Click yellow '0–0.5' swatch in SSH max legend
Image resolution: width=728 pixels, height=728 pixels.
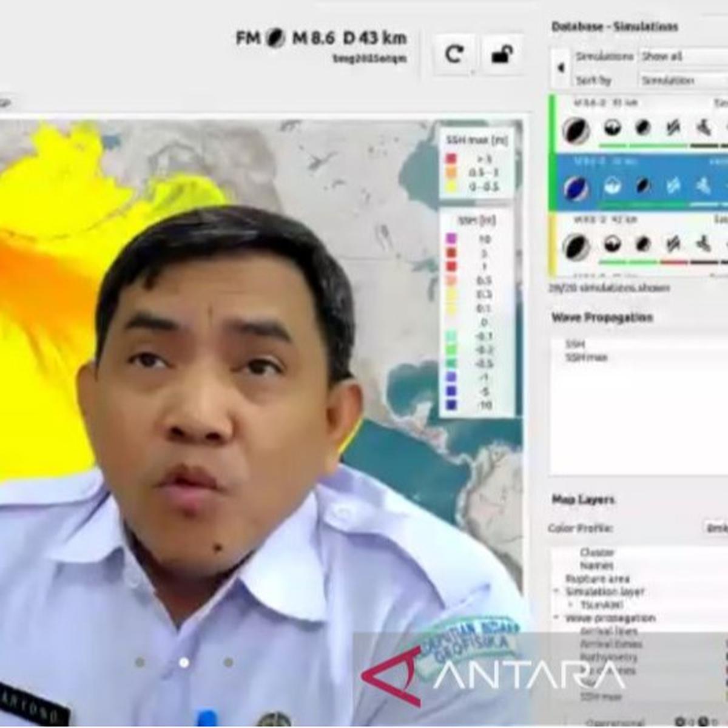451,187
